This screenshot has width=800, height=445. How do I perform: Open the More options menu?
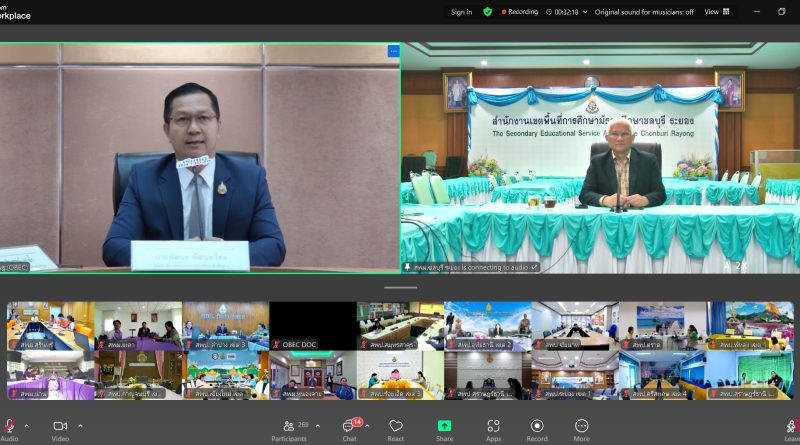pos(581,427)
